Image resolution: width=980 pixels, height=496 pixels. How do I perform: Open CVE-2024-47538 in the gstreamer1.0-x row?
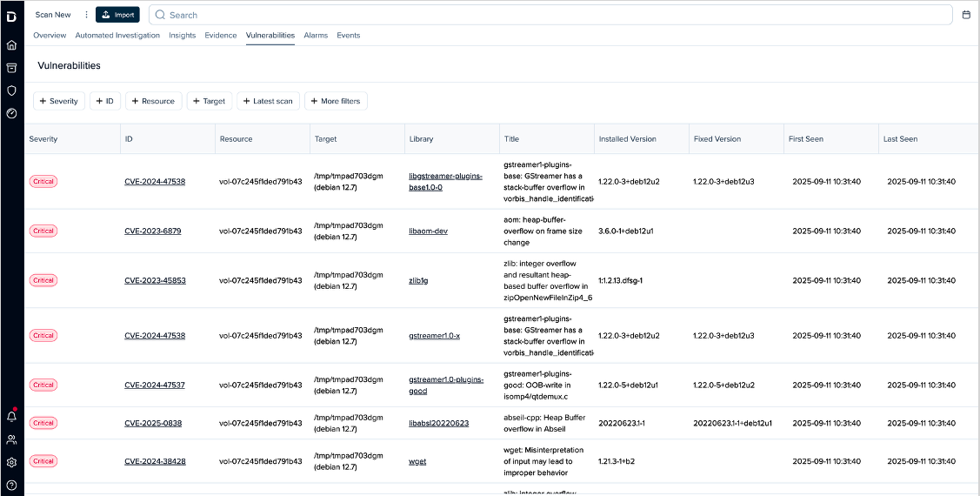155,335
